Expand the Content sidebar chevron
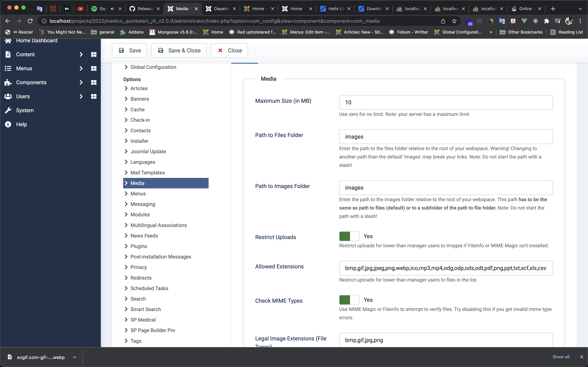Screen dimensions: 588x367 (81, 54)
